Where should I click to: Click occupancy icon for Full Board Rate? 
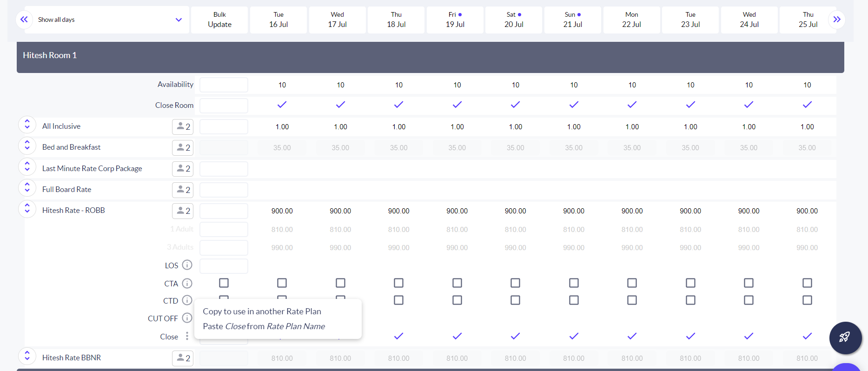(x=183, y=190)
